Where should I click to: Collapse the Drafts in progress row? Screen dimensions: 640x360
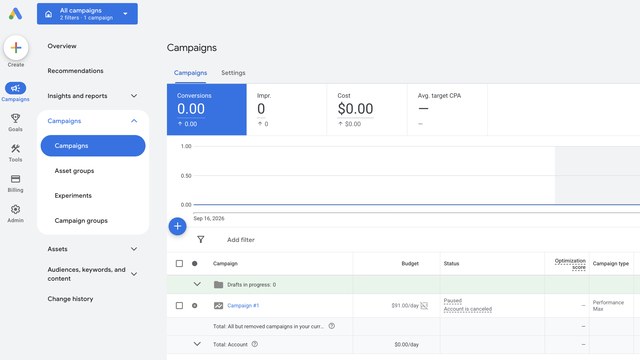[x=197, y=284]
